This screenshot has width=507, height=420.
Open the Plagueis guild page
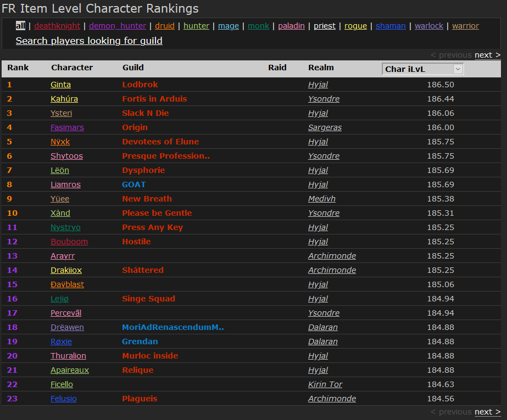coord(140,399)
